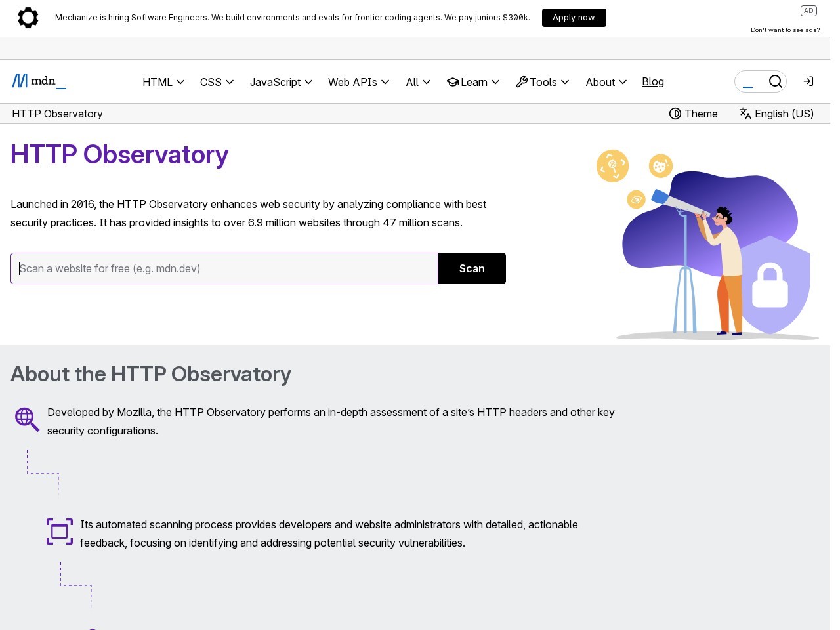
Task: Click the Mechanize gear logo in ad
Action: [28, 18]
